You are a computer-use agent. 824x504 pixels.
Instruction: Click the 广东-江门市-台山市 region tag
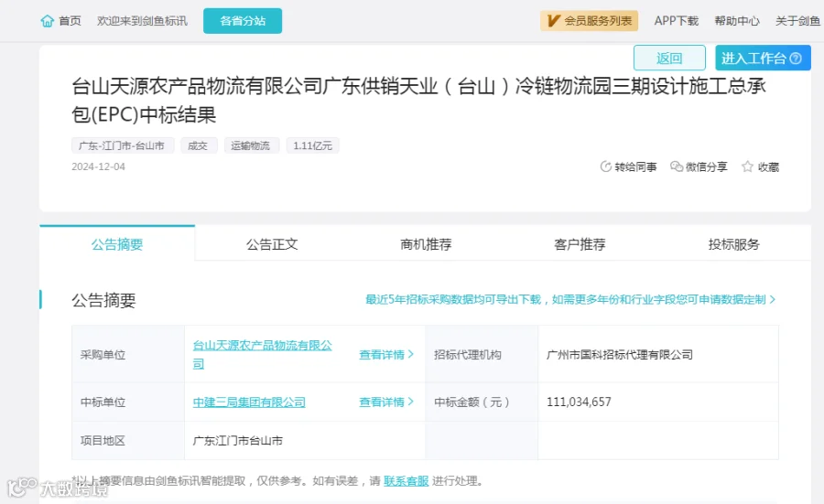[x=123, y=145]
